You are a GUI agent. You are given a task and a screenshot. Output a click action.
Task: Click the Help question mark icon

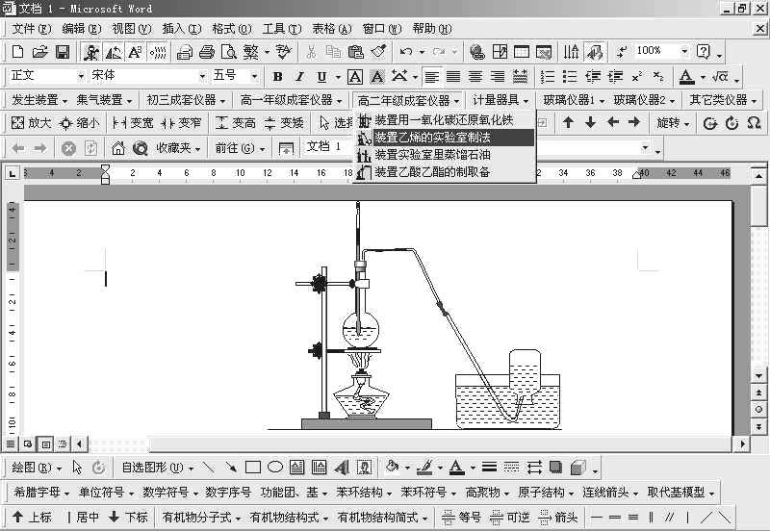704,52
